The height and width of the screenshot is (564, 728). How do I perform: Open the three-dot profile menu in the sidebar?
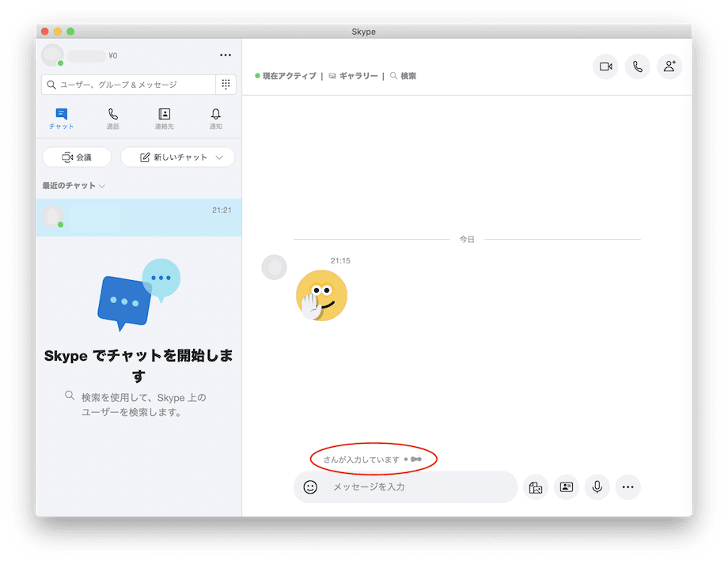tap(226, 55)
